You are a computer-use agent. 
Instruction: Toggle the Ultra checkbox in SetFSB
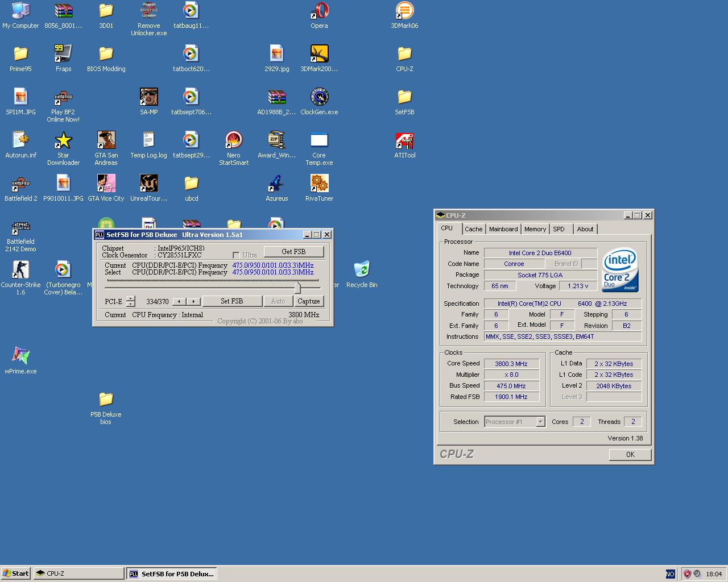(236, 255)
